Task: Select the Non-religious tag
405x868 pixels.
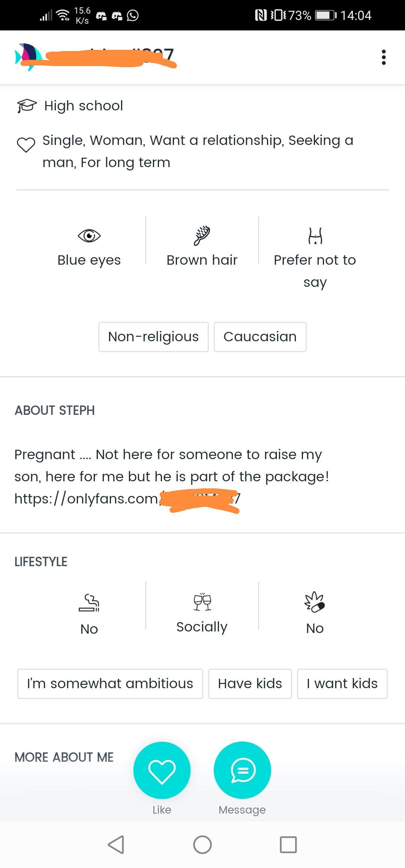Action: [153, 337]
